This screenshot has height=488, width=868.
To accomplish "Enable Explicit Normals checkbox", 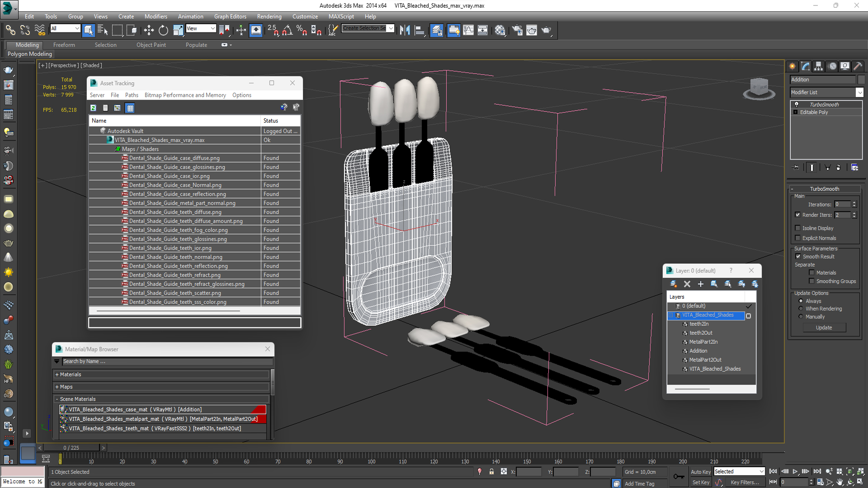I will [798, 238].
